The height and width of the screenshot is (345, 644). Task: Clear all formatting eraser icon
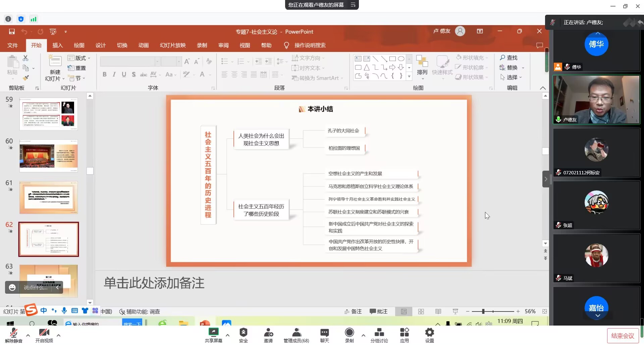[209, 61]
